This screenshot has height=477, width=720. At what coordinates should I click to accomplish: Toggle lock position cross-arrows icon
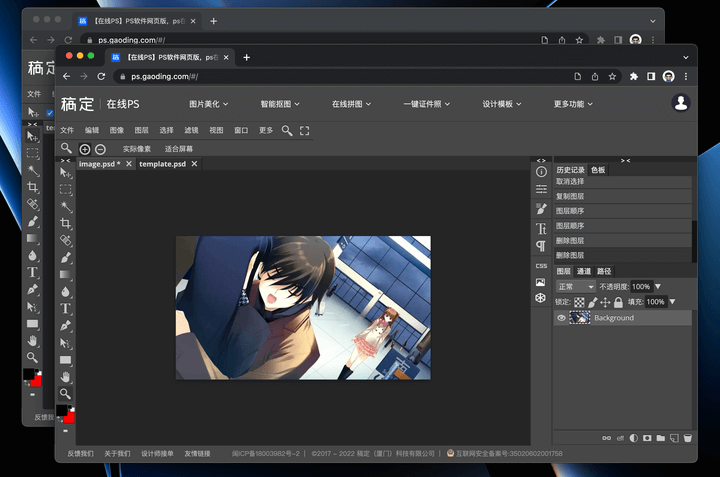[x=605, y=302]
